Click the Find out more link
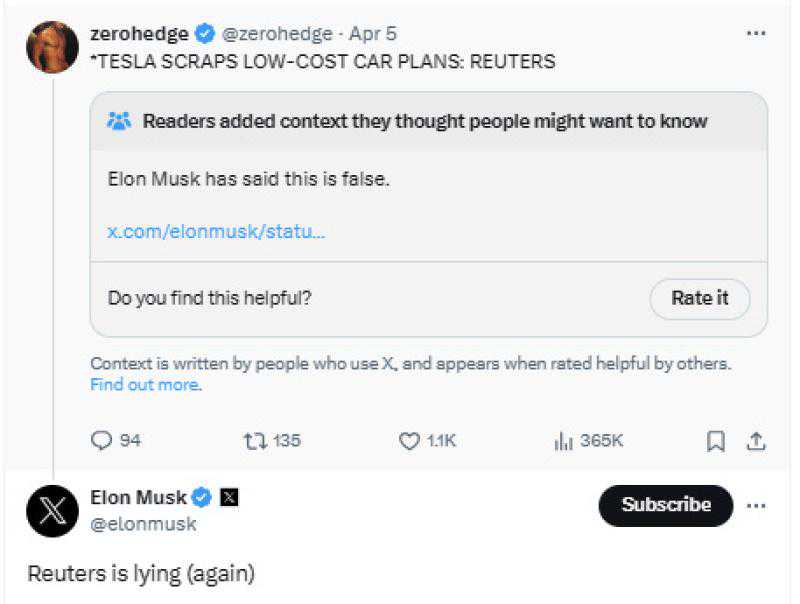 tap(146, 384)
